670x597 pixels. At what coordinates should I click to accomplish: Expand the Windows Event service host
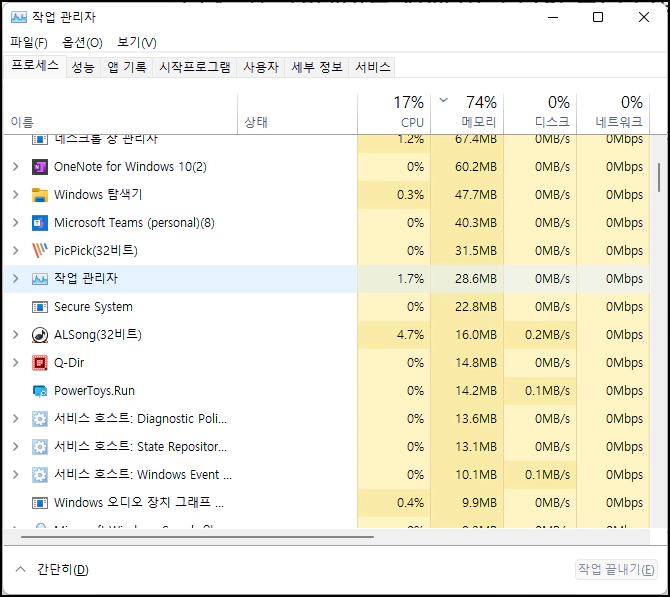pyautogui.click(x=16, y=475)
